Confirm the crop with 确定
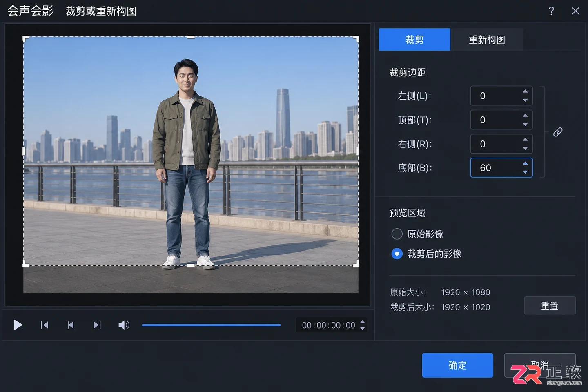The width and height of the screenshot is (588, 392). (x=457, y=365)
